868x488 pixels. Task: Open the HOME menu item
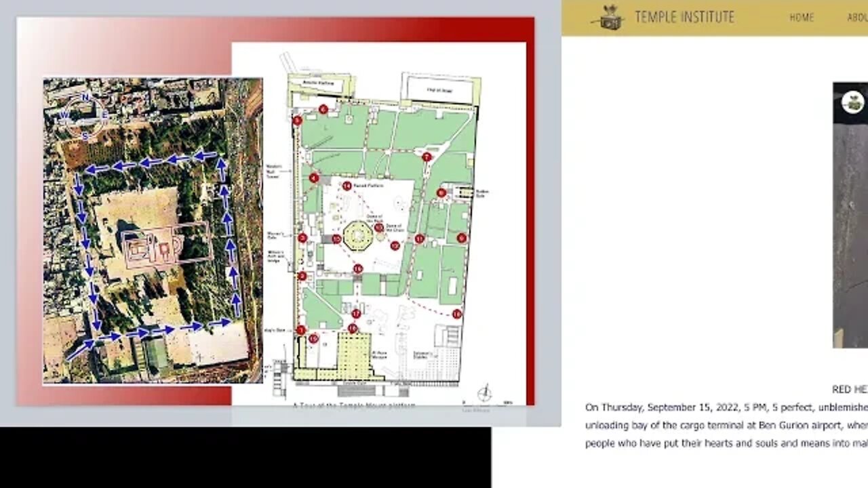(802, 18)
